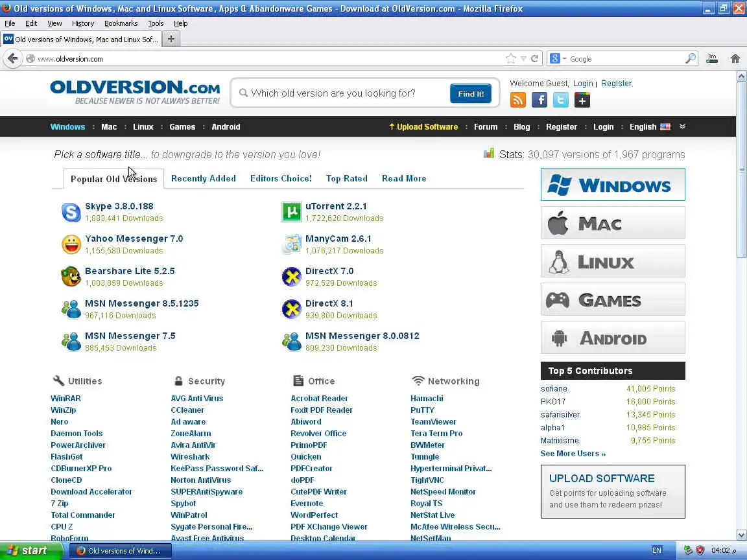Click the Windows start button
The image size is (747, 560).
(30, 550)
